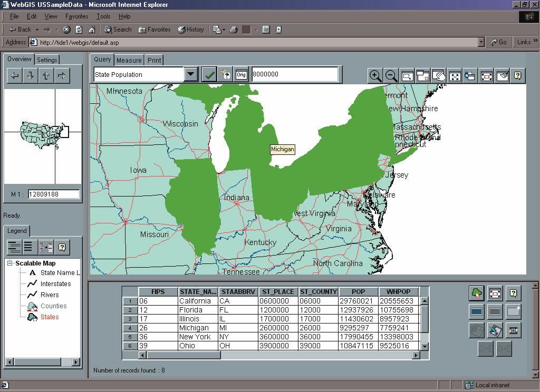Open the browser address bar dropdown

[x=481, y=42]
